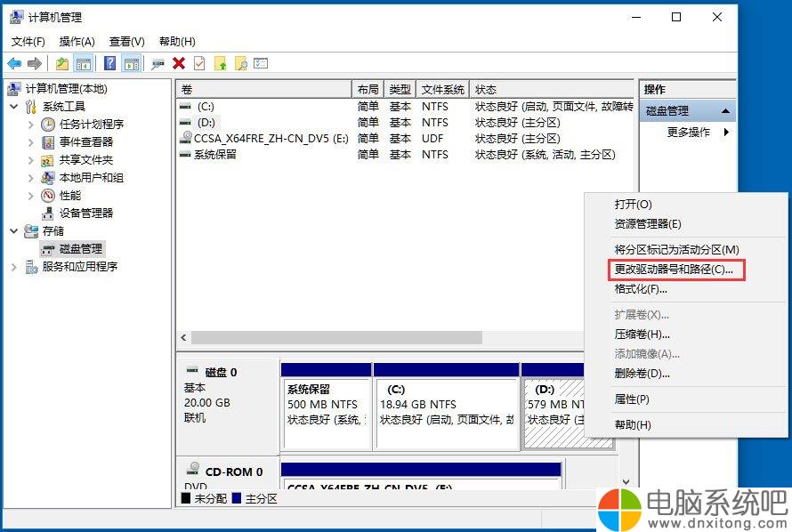The height and width of the screenshot is (532, 792).
Task: Open the 更多操作 submenu arrow
Action: point(726,133)
